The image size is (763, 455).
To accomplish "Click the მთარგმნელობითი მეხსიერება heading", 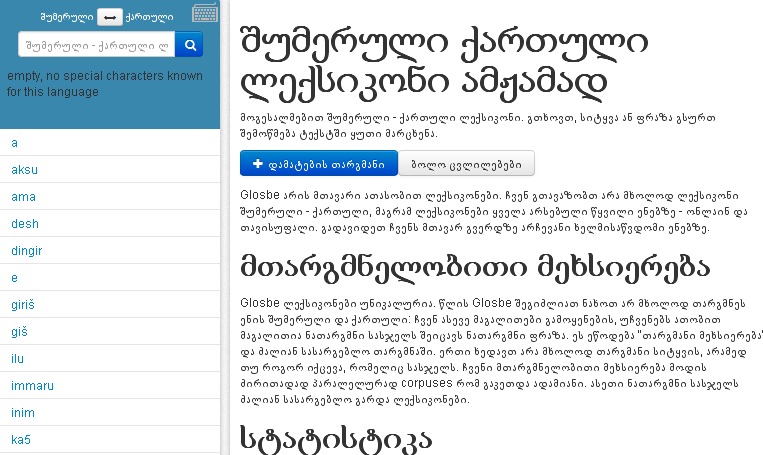I will point(475,267).
